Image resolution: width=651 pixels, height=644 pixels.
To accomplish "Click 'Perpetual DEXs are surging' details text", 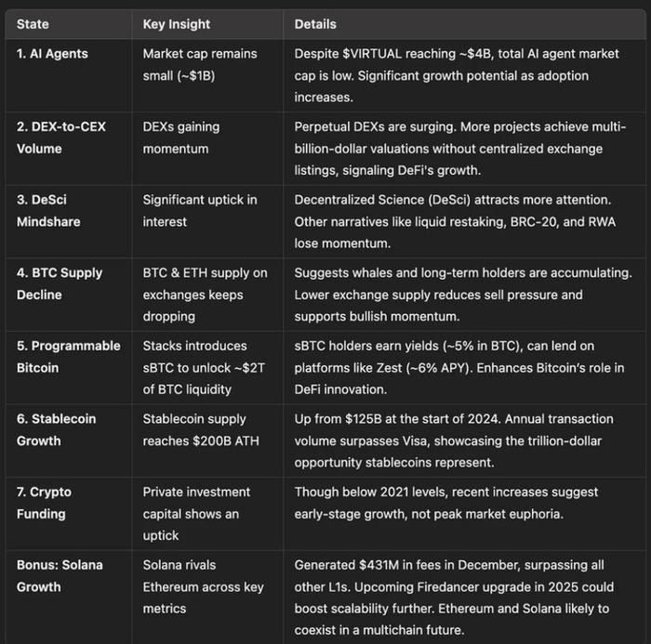I will [460, 149].
